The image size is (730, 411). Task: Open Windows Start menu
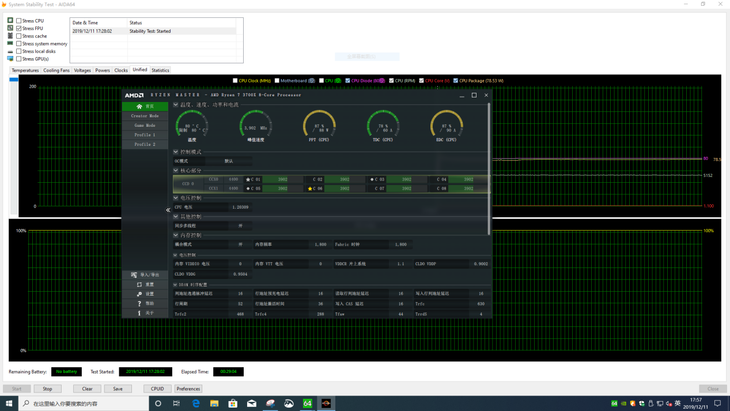point(9,403)
